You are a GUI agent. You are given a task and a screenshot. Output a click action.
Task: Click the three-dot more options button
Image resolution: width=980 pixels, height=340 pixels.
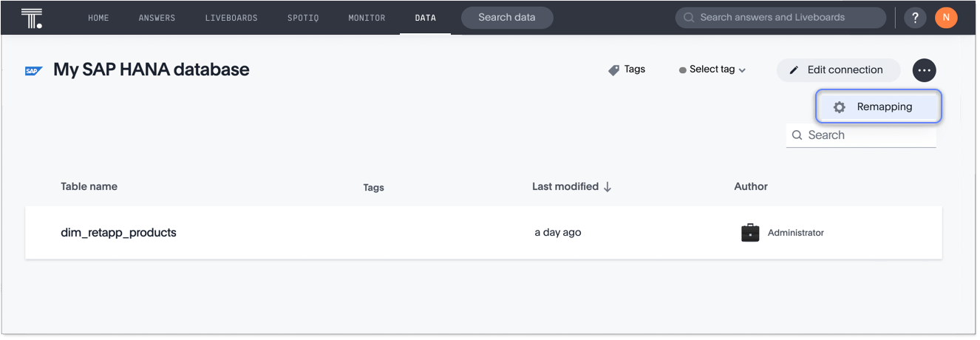coord(924,70)
